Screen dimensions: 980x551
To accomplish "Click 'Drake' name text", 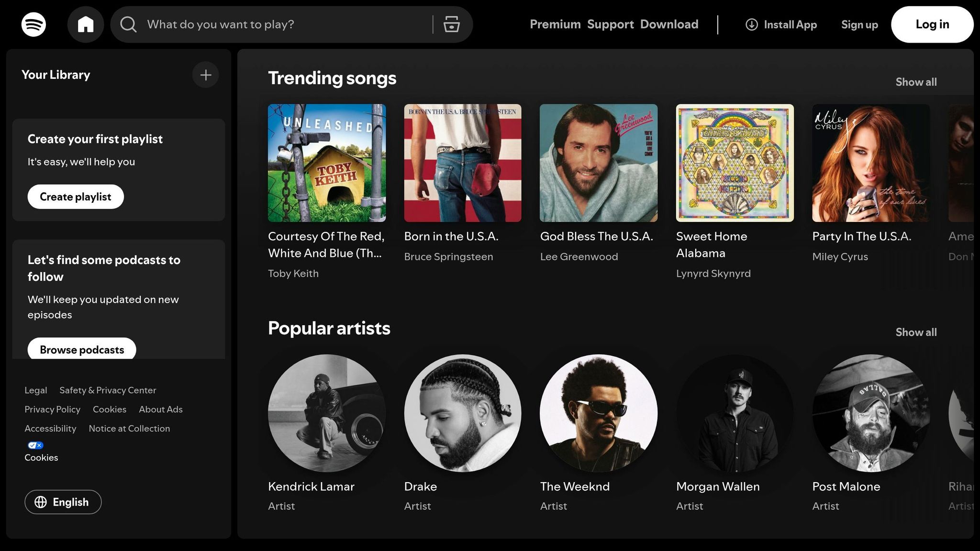I will pyautogui.click(x=421, y=486).
